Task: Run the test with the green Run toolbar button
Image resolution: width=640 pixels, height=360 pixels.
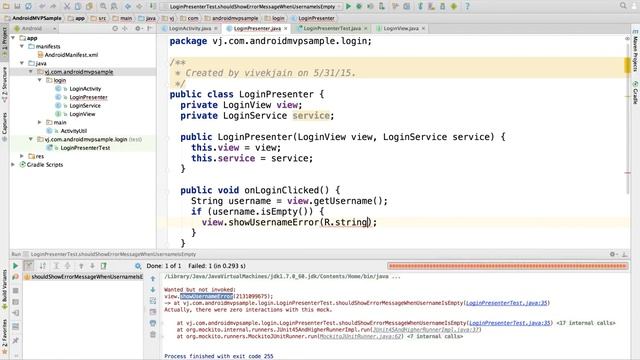Action: (348, 6)
